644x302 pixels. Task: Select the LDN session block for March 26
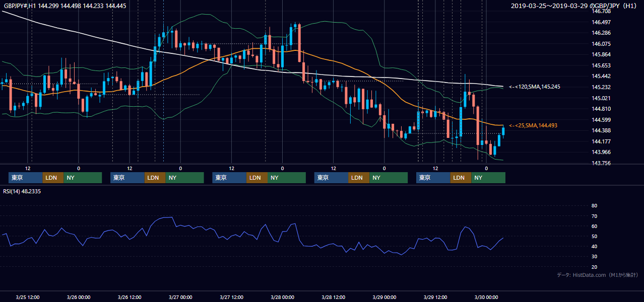tap(155, 178)
